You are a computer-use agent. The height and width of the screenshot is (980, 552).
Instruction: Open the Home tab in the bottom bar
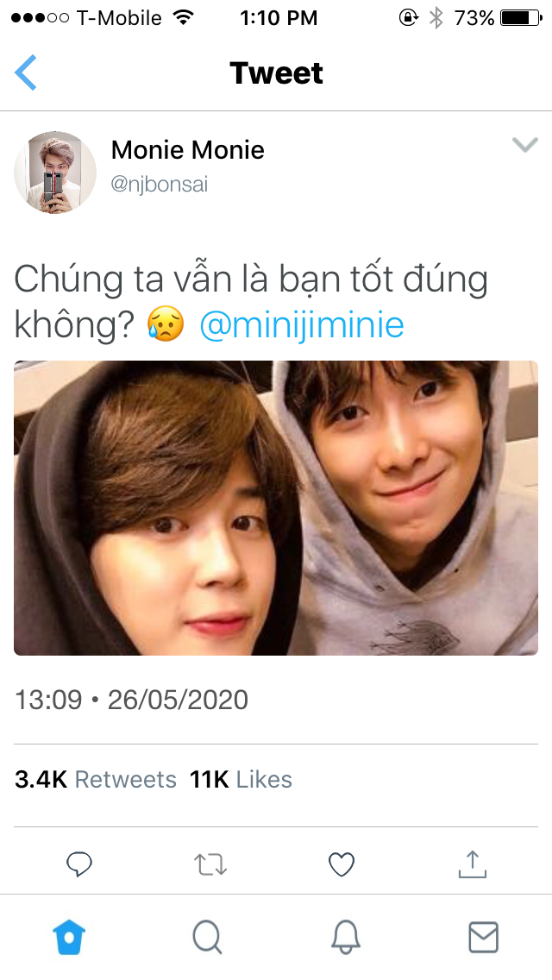(x=69, y=938)
